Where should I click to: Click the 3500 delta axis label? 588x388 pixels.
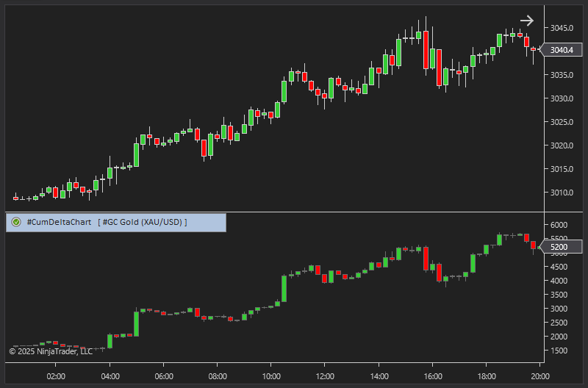pos(559,295)
